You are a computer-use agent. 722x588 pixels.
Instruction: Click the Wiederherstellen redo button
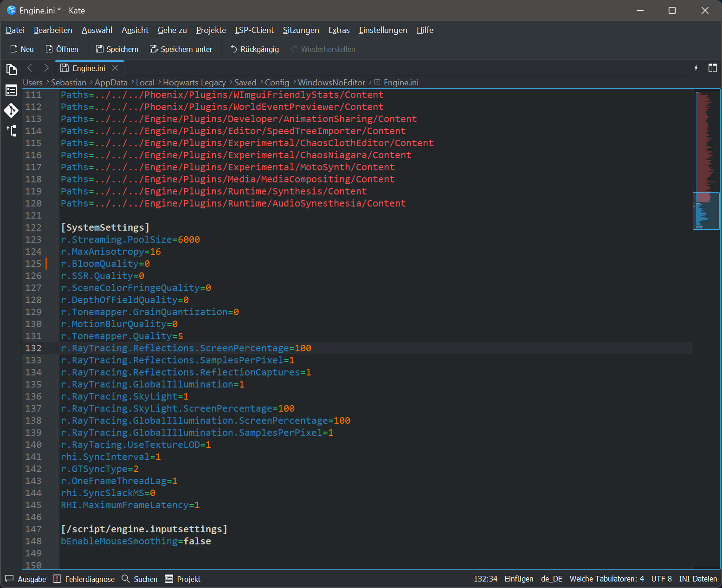pos(323,49)
